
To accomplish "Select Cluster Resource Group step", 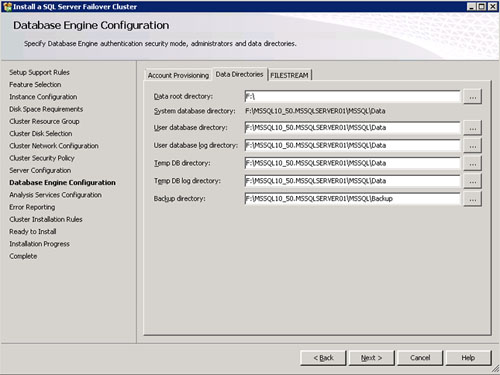I will pyautogui.click(x=44, y=121).
